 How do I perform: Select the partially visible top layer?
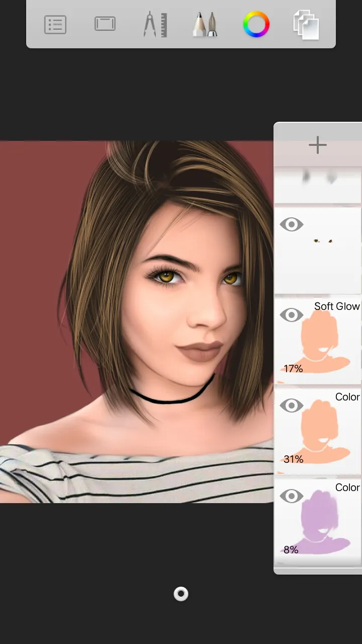tap(318, 185)
